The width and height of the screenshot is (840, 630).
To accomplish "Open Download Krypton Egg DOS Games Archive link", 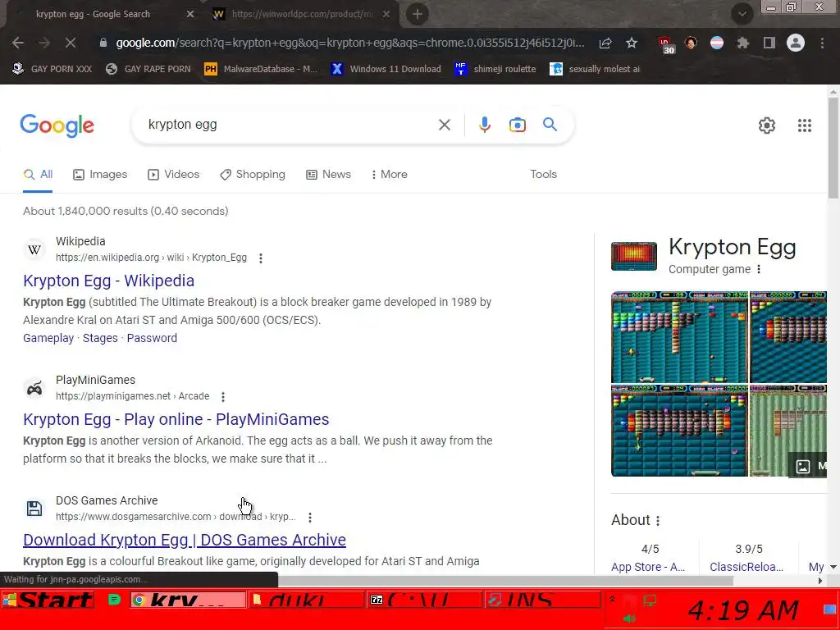I will coord(185,540).
